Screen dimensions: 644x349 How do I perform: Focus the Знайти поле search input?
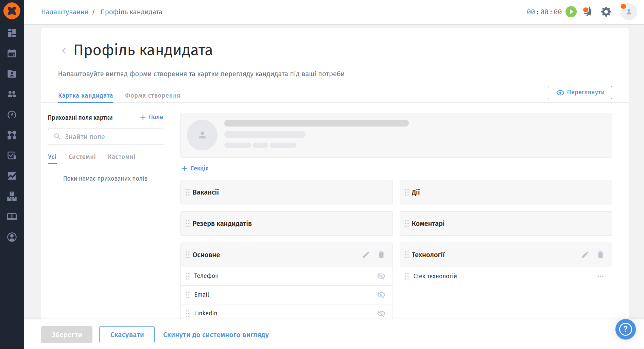(x=105, y=137)
